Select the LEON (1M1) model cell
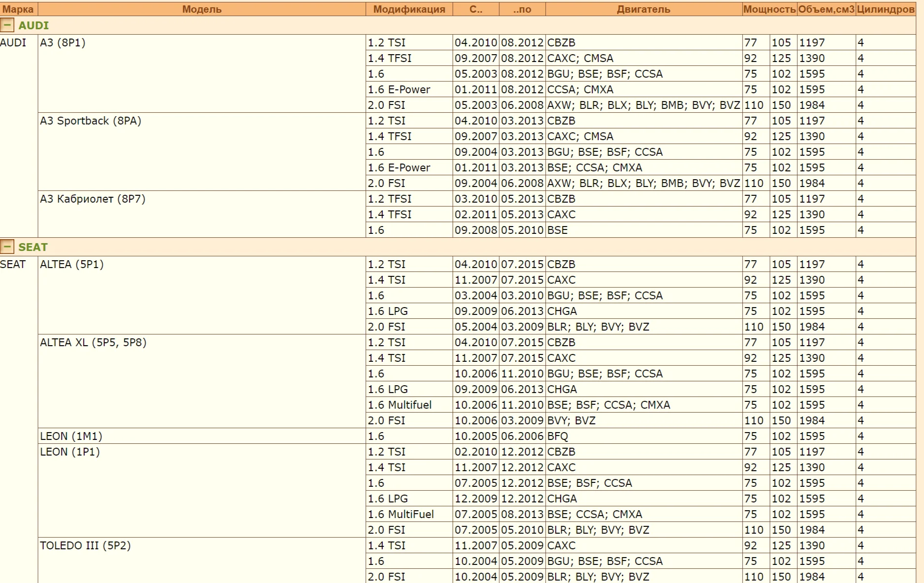The width and height of the screenshot is (924, 583). click(202, 436)
